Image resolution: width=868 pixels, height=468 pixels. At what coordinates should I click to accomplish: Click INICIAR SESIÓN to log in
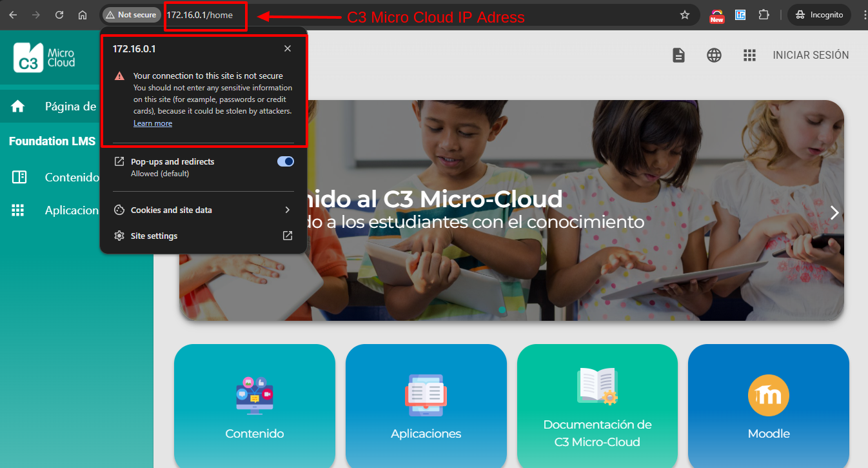[811, 56]
